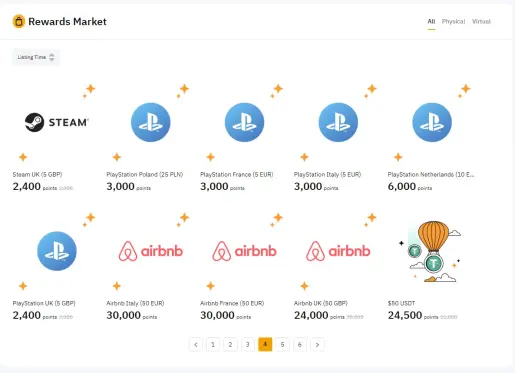Viewport: 515px width, 373px height.
Task: Click the Airbnb France logo
Action: click(x=244, y=251)
